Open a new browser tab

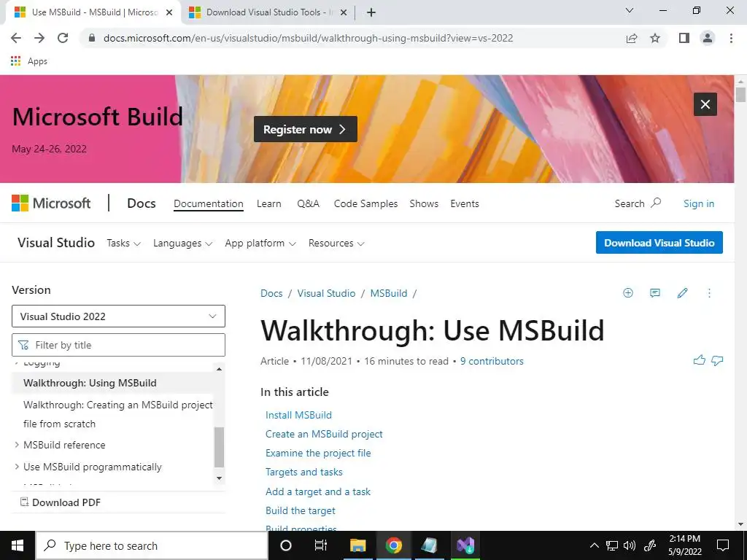point(371,12)
